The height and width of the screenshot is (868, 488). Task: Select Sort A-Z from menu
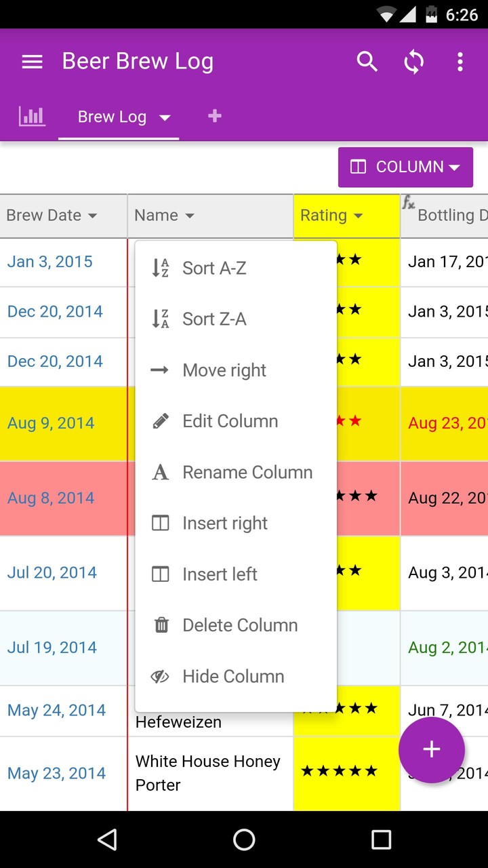pos(213,269)
